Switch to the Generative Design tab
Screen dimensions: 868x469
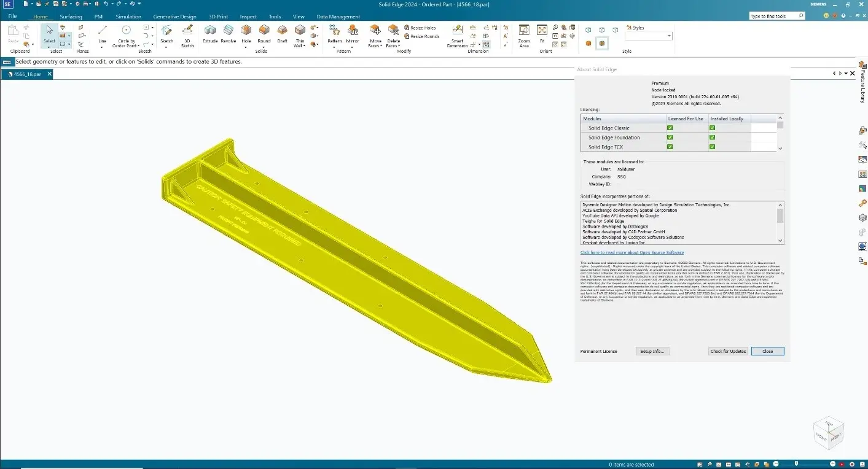[x=174, y=17]
